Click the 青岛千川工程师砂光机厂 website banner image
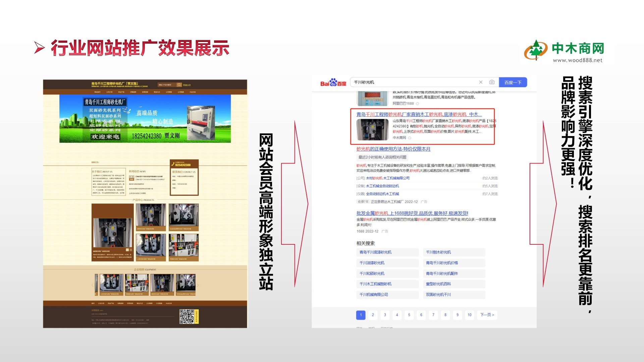Screen dimensions: 644x362 (x=145, y=119)
